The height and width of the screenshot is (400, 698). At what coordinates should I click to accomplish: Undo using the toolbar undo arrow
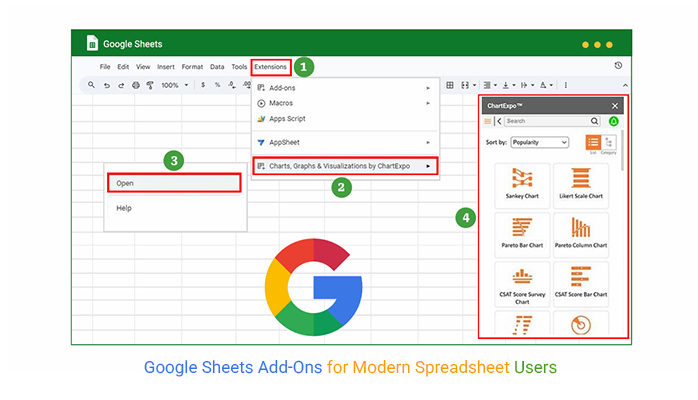(x=107, y=85)
